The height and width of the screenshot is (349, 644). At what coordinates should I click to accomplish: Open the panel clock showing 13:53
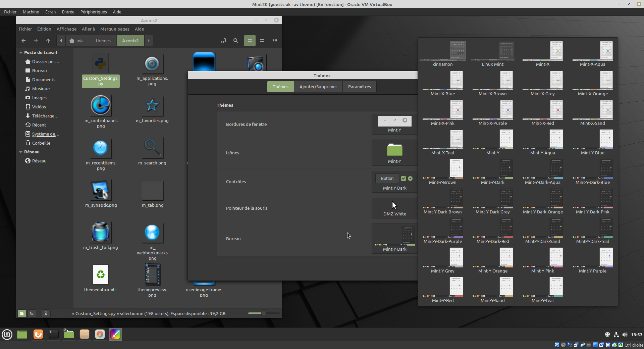pyautogui.click(x=637, y=335)
